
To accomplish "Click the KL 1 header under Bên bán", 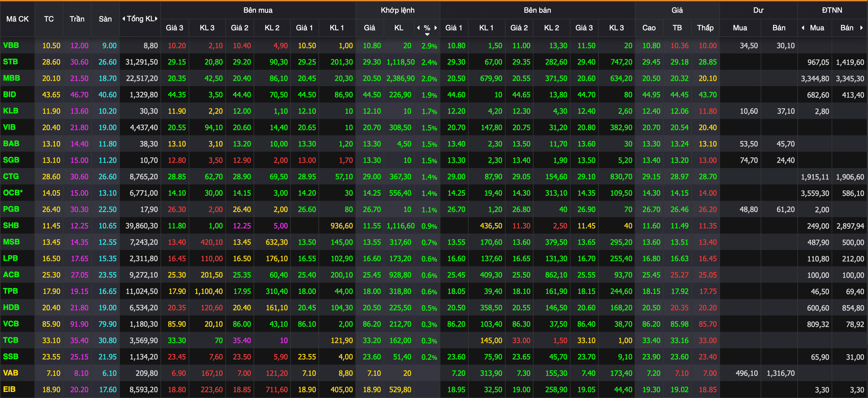I will (x=486, y=28).
